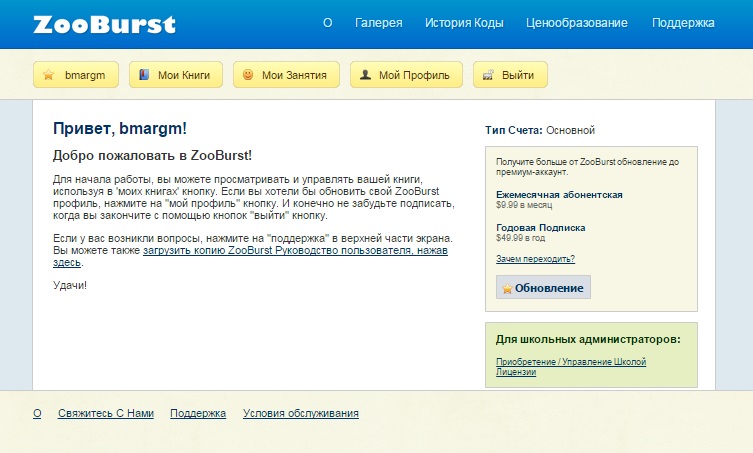
Task: Open the Свяжитесь С Нами link
Action: (106, 413)
